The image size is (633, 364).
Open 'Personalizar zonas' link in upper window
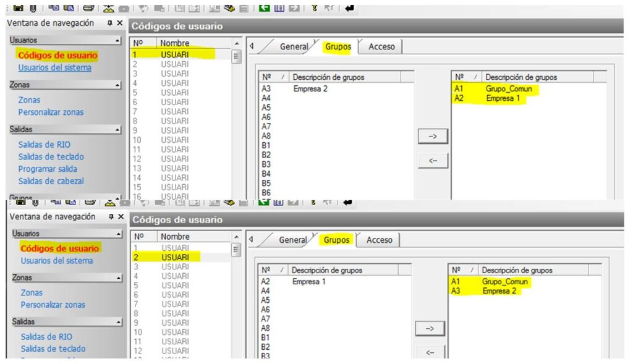point(51,112)
